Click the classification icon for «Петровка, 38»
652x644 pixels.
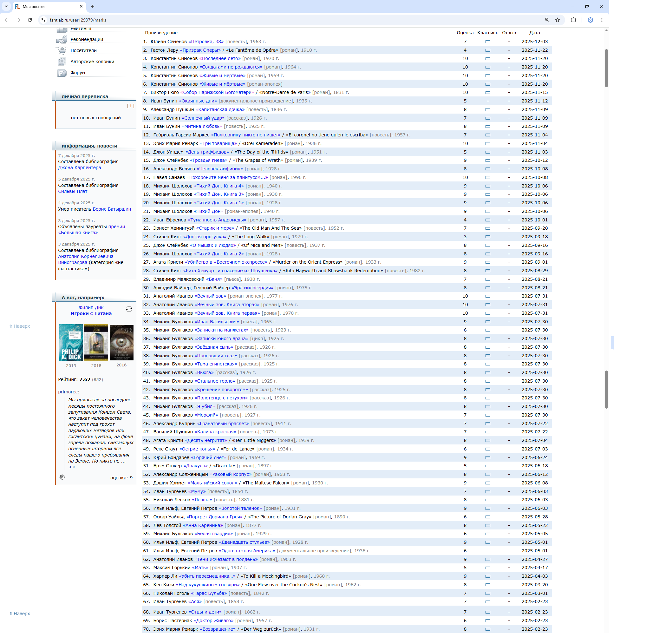(488, 42)
